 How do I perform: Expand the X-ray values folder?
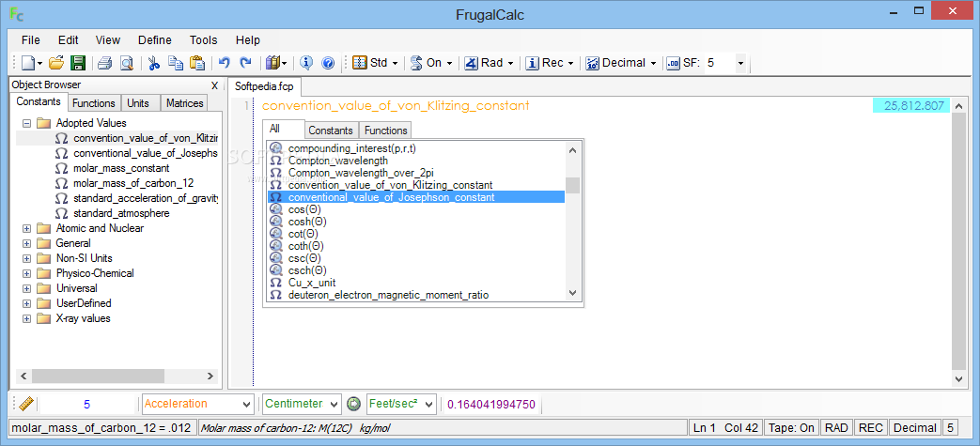click(27, 318)
